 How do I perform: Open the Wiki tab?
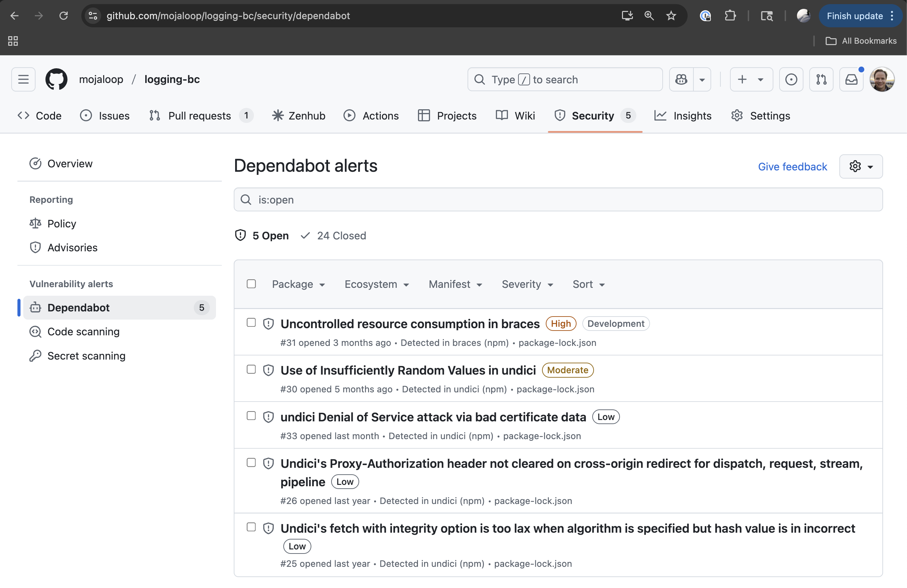(x=515, y=115)
